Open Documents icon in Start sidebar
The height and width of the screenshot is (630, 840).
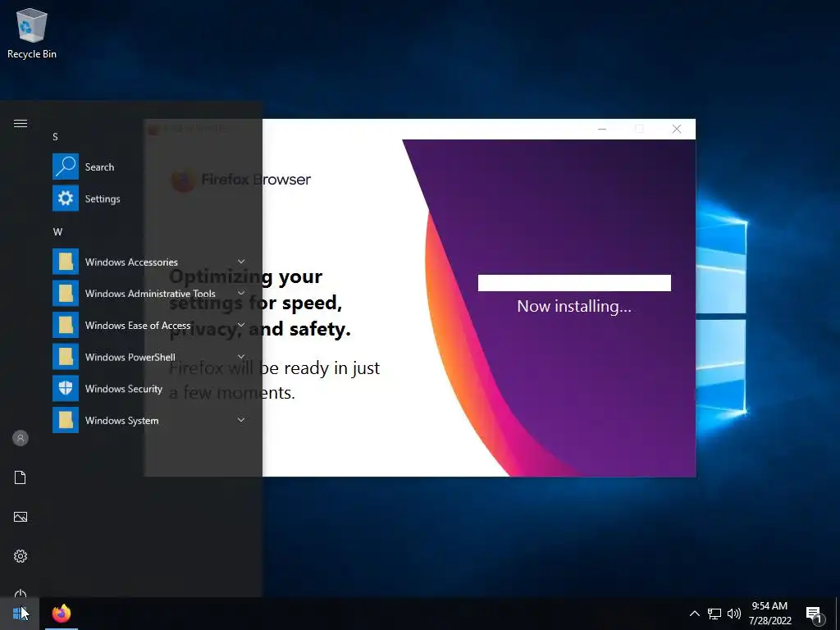[21, 477]
